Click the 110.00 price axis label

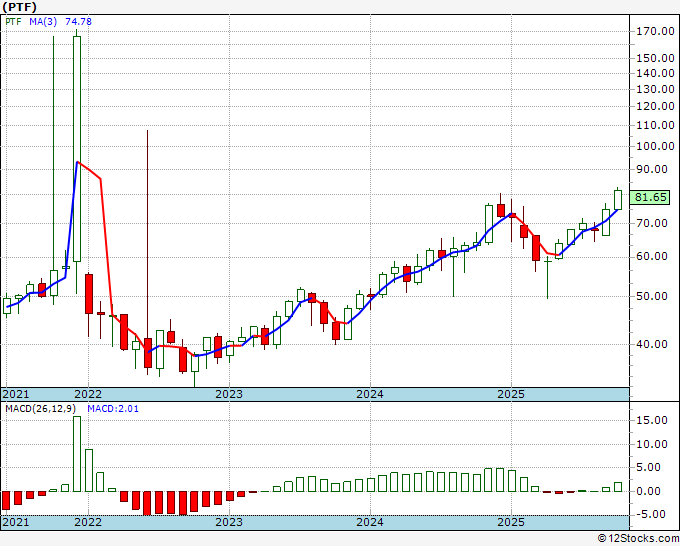[655, 125]
